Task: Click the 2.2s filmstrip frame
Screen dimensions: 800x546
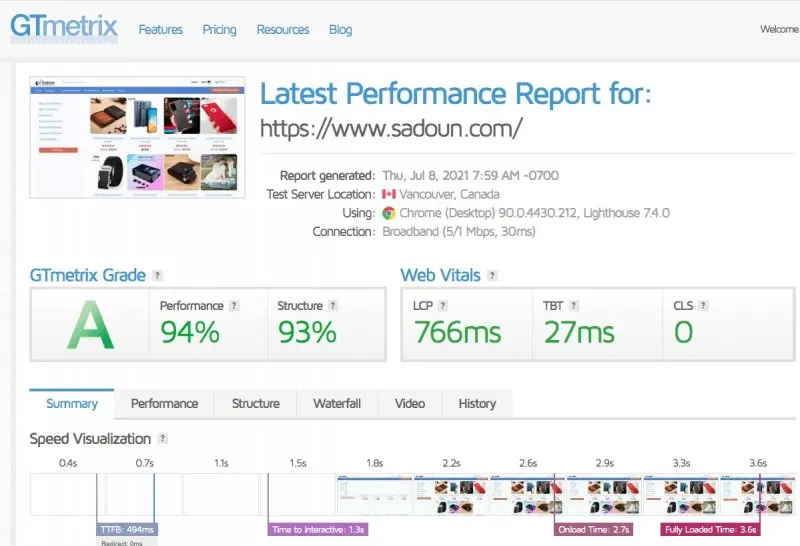Action: [x=451, y=494]
